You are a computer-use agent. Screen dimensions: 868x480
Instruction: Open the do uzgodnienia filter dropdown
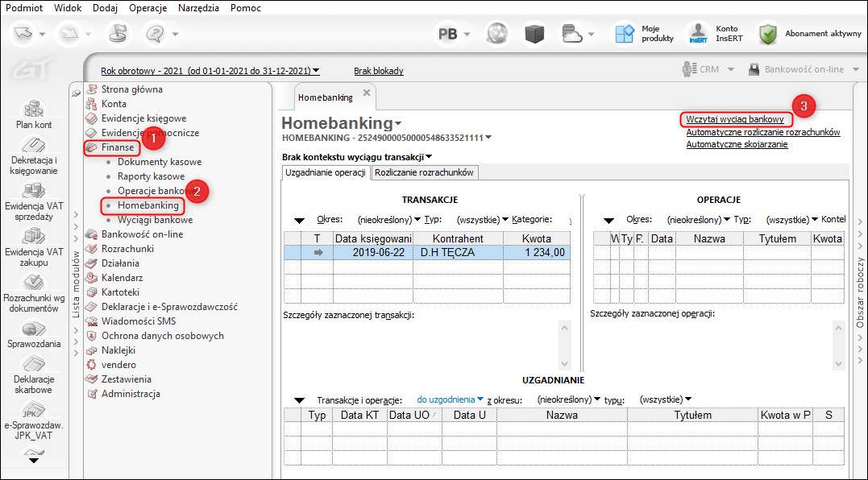point(451,399)
